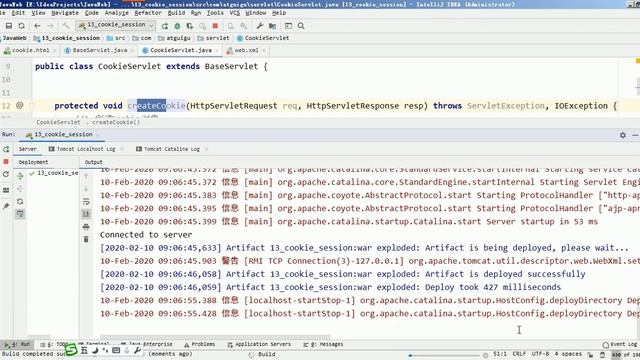Click the Scroll Up arrow in the console toolbar
This screenshot has width=640, height=360.
86,176
